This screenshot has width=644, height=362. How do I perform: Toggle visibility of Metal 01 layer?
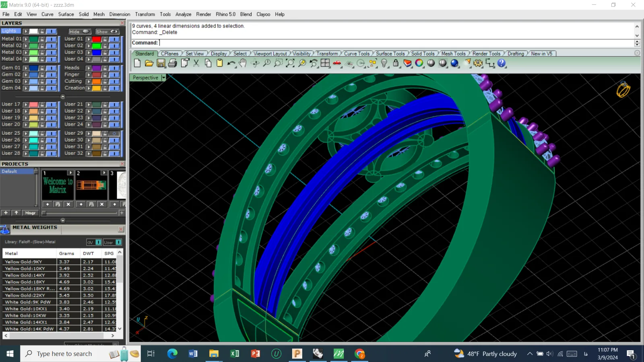coord(51,39)
